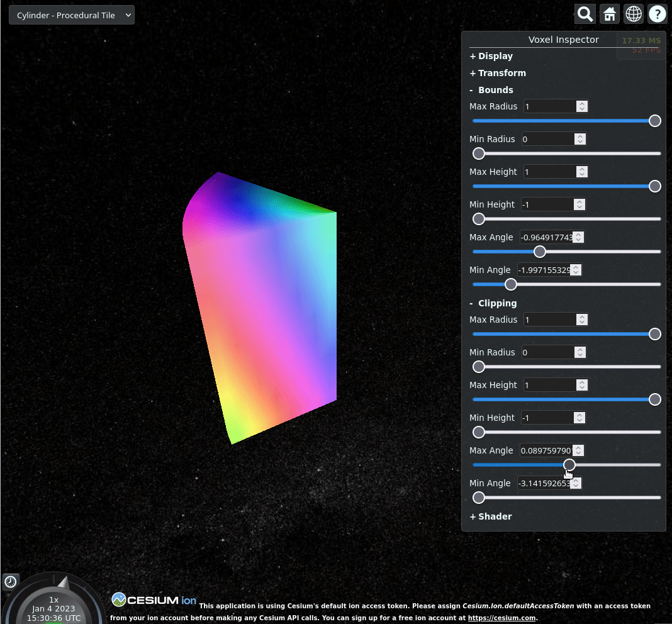Viewport: 672px width, 624px height.
Task: Collapse the Bounds section
Action: click(x=491, y=90)
